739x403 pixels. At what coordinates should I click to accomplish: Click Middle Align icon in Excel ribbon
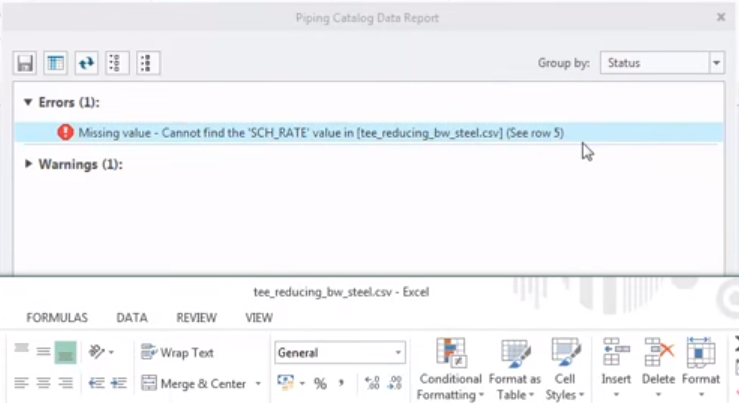point(43,352)
